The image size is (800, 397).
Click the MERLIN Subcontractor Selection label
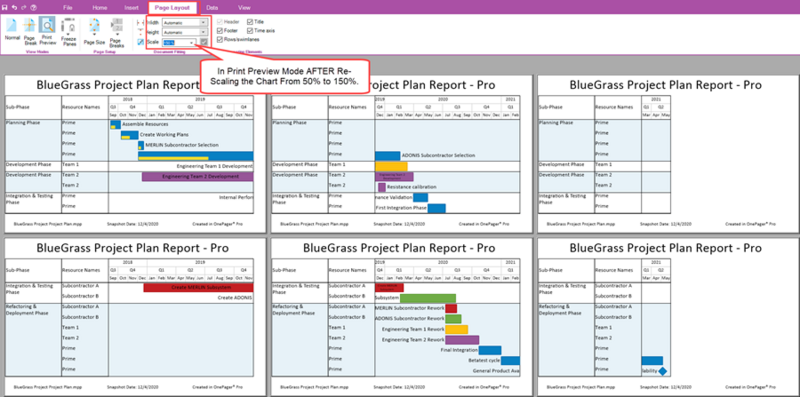(182, 145)
